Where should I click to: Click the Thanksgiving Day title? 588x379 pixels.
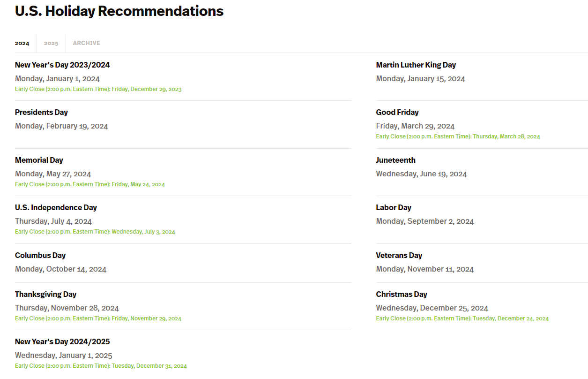point(45,294)
